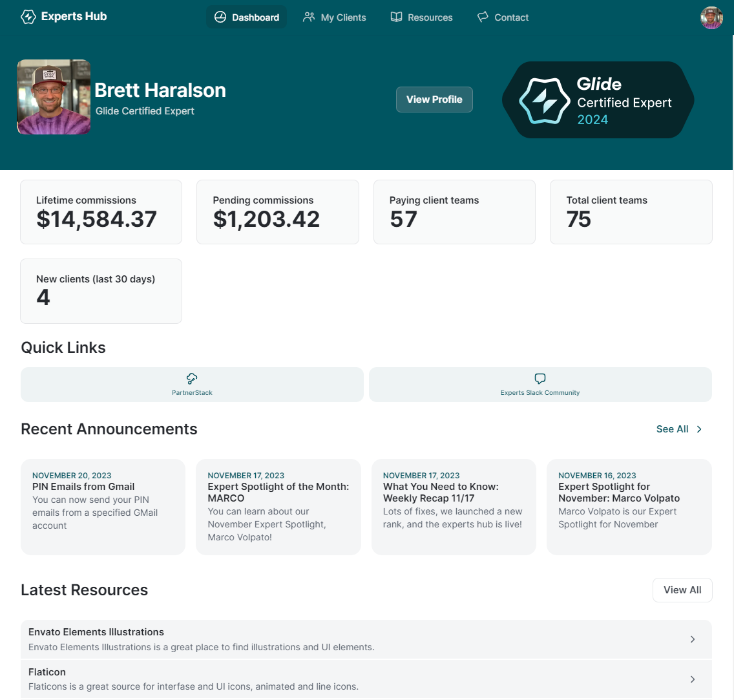Click chevron arrow next to See All
The height and width of the screenshot is (700, 734).
(699, 429)
